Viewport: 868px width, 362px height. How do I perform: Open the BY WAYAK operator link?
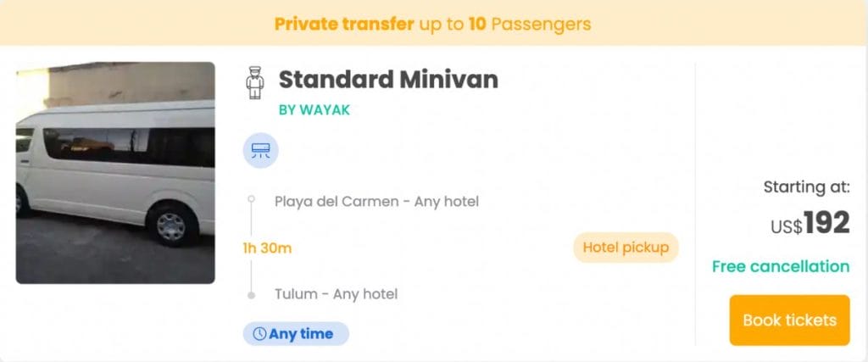(314, 110)
